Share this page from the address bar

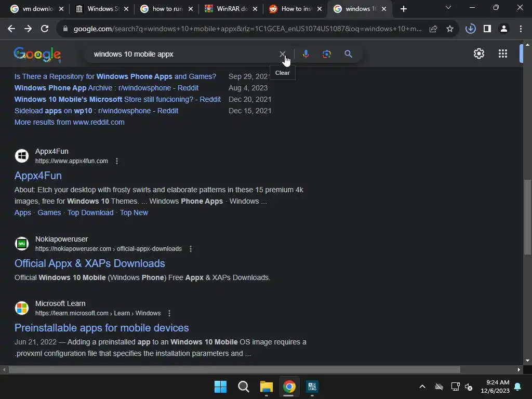tap(433, 29)
